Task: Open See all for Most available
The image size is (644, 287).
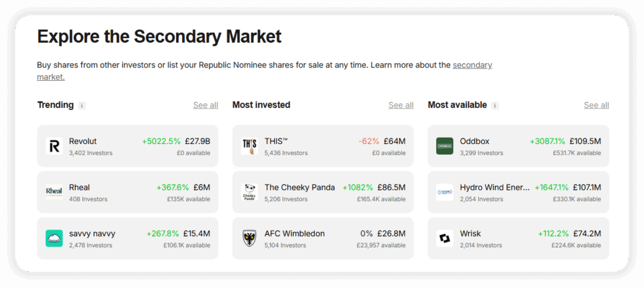Action: (596, 105)
